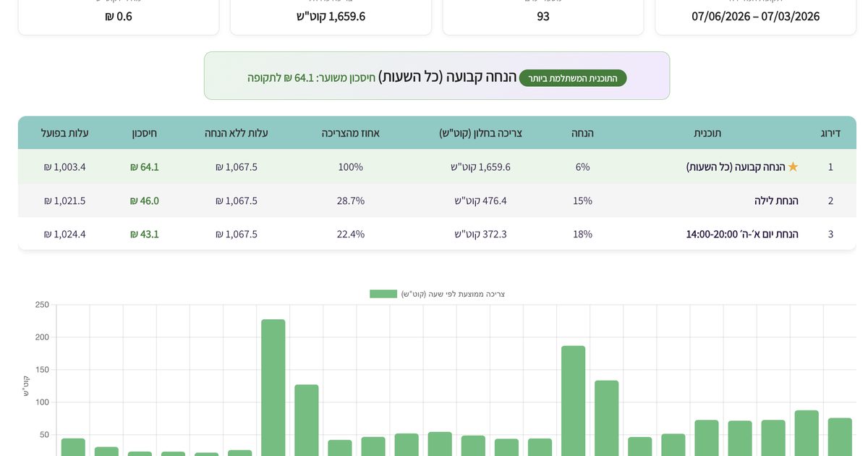Click the gold star icon in row 1
This screenshot has width=868, height=456.
(793, 166)
